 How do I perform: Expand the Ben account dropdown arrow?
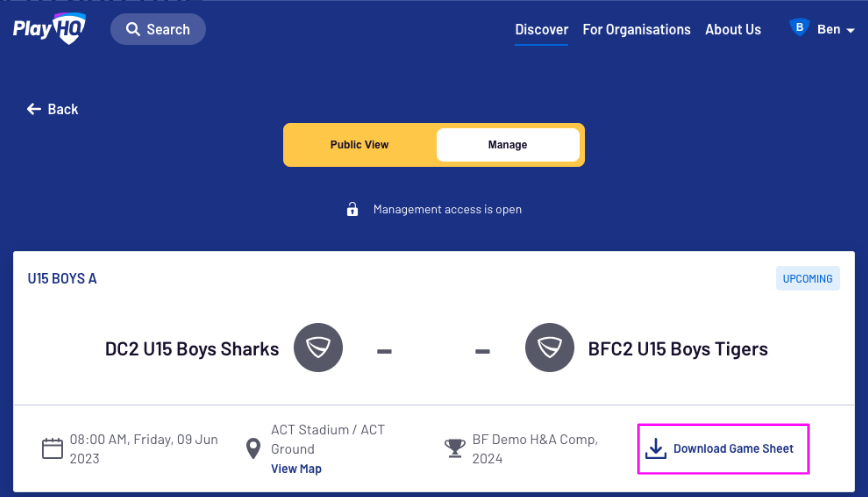tap(851, 30)
